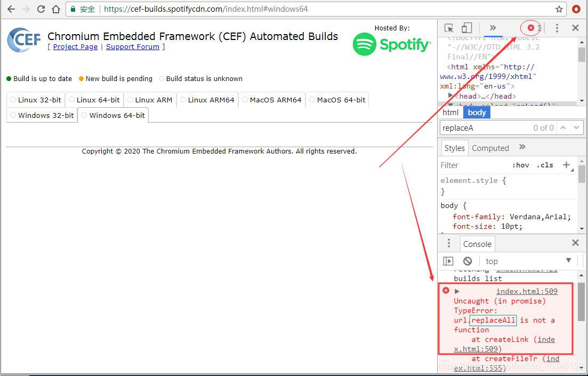Expand the head element node
The image size is (588, 376).
(451, 96)
